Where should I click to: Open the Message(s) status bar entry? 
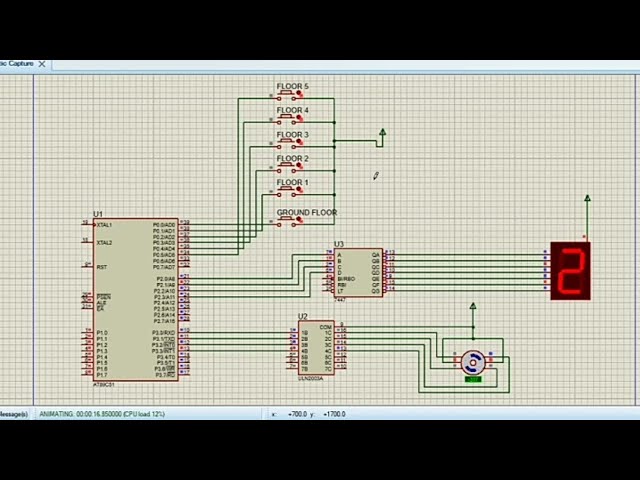(x=14, y=414)
